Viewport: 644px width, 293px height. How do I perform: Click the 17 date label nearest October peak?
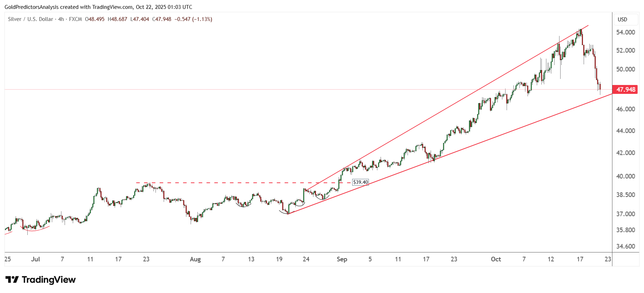(x=580, y=259)
